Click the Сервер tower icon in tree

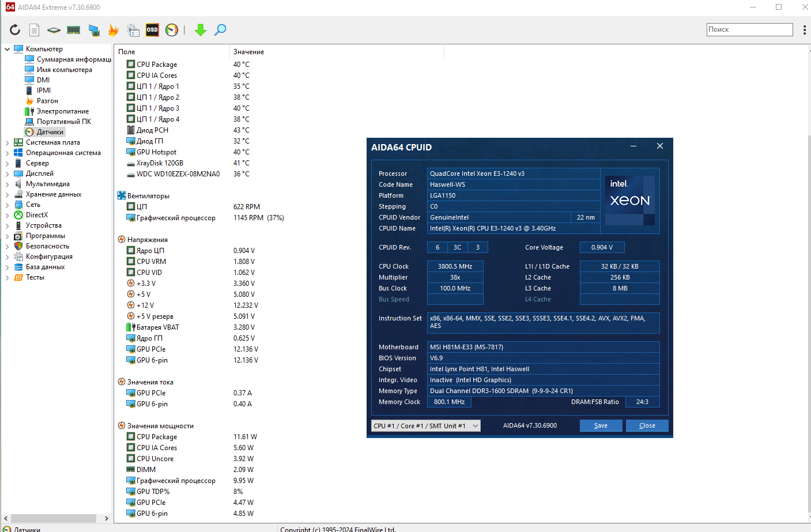click(x=18, y=163)
